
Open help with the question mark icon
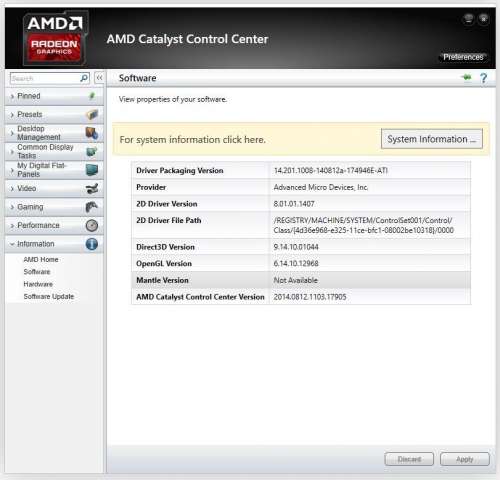(x=484, y=78)
